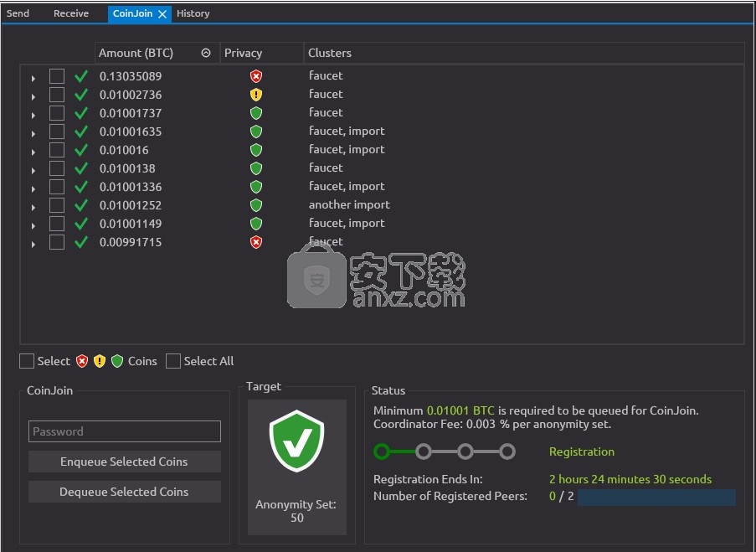Tick the checkbox for coin 0.0100138
756x552 pixels.
pos(57,168)
